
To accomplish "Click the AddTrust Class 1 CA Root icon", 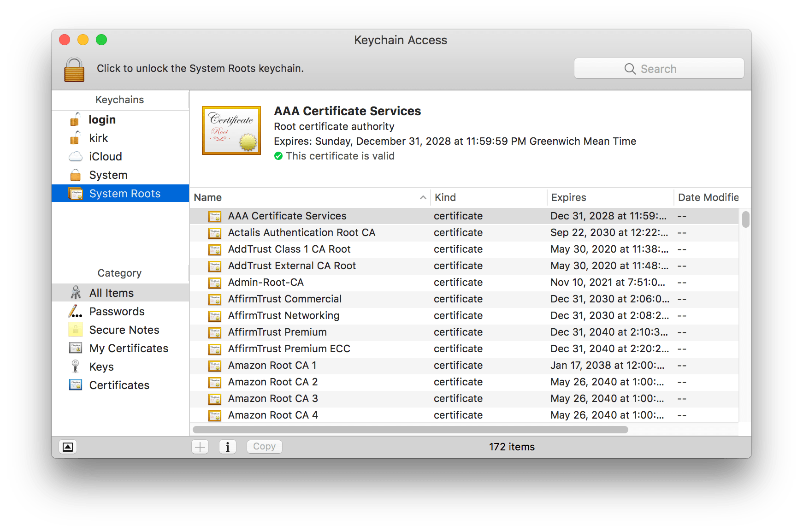I will pos(215,249).
